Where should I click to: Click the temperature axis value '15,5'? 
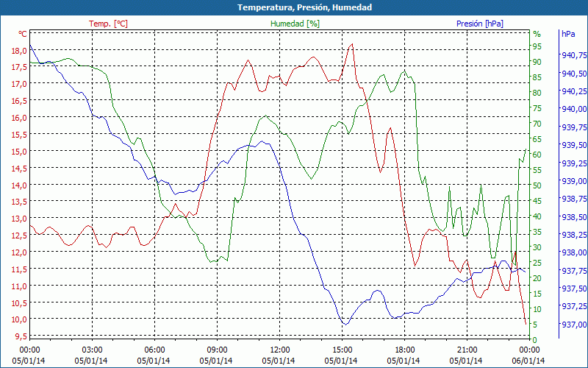pyautogui.click(x=20, y=135)
